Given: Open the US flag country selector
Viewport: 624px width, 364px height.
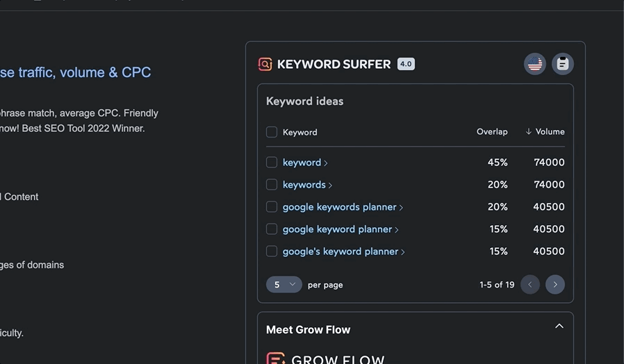Looking at the screenshot, I should coord(534,64).
